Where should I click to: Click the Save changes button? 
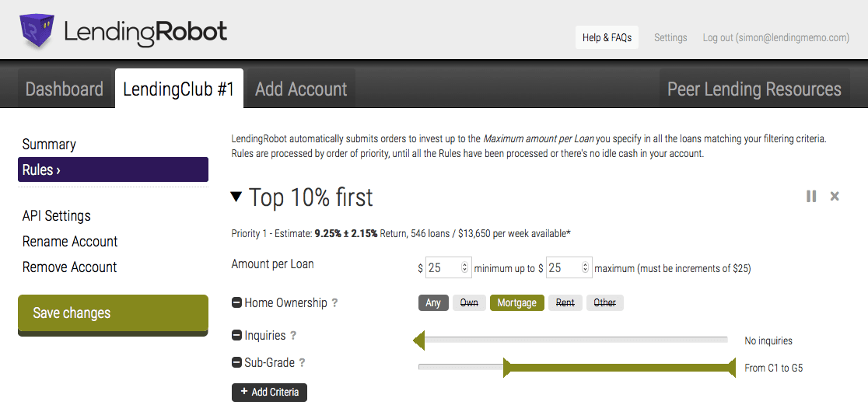(113, 313)
